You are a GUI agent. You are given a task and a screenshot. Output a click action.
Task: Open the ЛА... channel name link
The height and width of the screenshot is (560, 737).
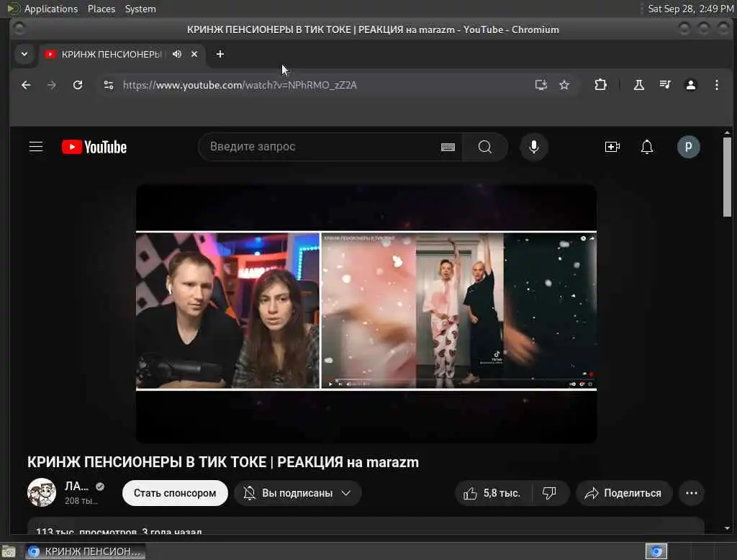(x=76, y=486)
